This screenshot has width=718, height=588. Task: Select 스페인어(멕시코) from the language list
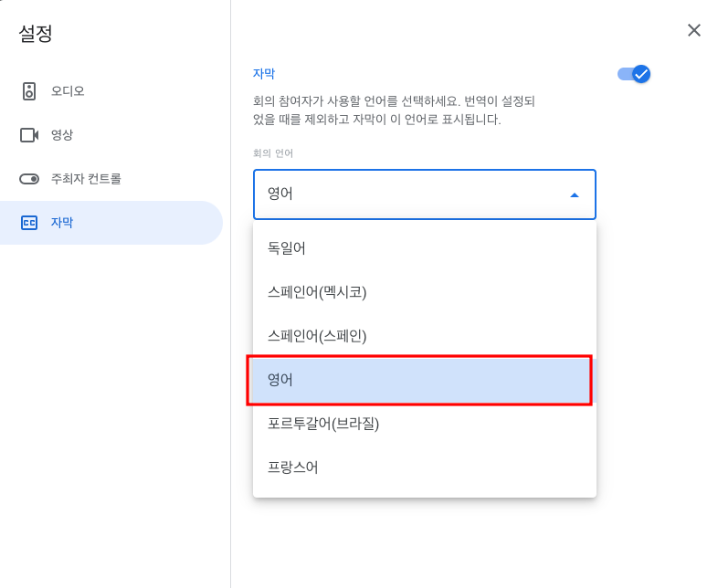pyautogui.click(x=425, y=292)
